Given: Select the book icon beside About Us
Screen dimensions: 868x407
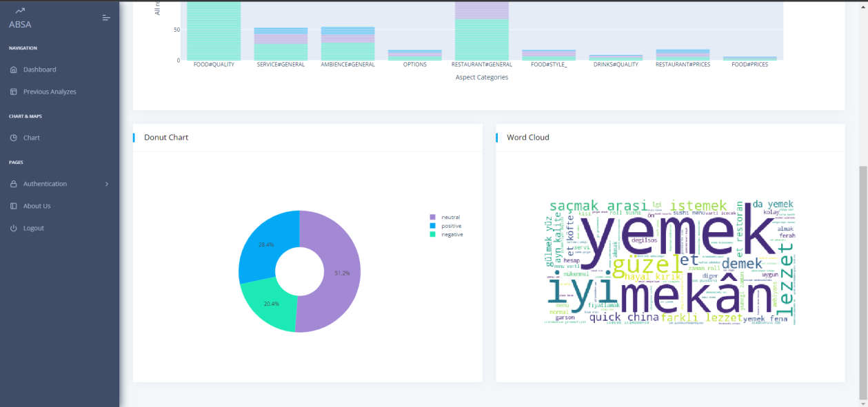Looking at the screenshot, I should point(12,205).
